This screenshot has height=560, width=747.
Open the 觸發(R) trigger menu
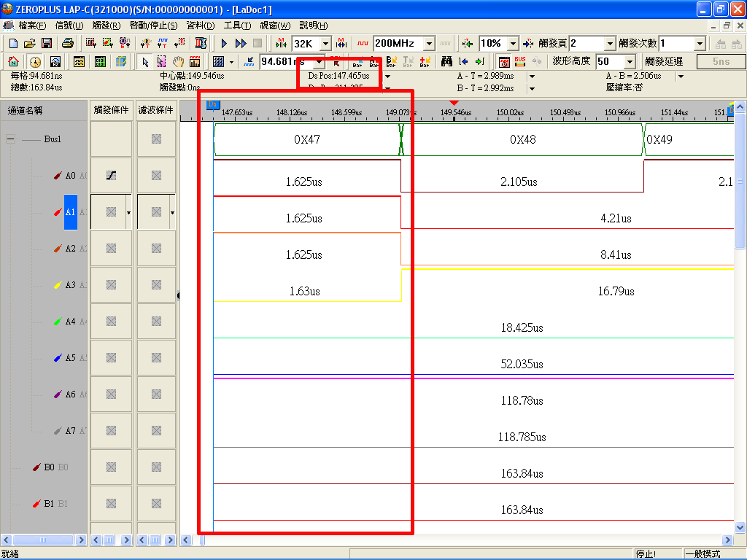tap(107, 26)
